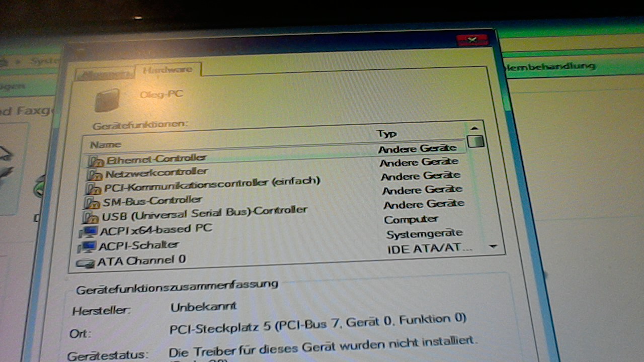Screen dimensions: 644x362
Task: Click the device list scroll-up arrow
Action: pos(474,128)
